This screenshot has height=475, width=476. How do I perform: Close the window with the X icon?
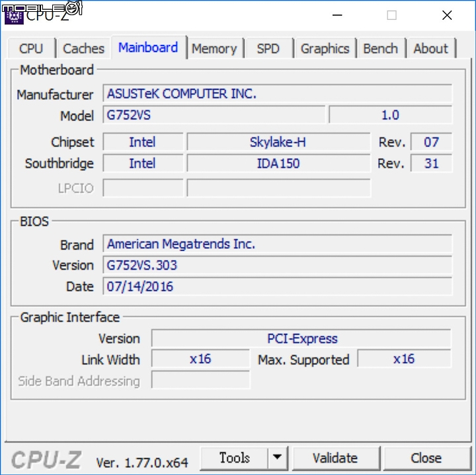tap(447, 15)
